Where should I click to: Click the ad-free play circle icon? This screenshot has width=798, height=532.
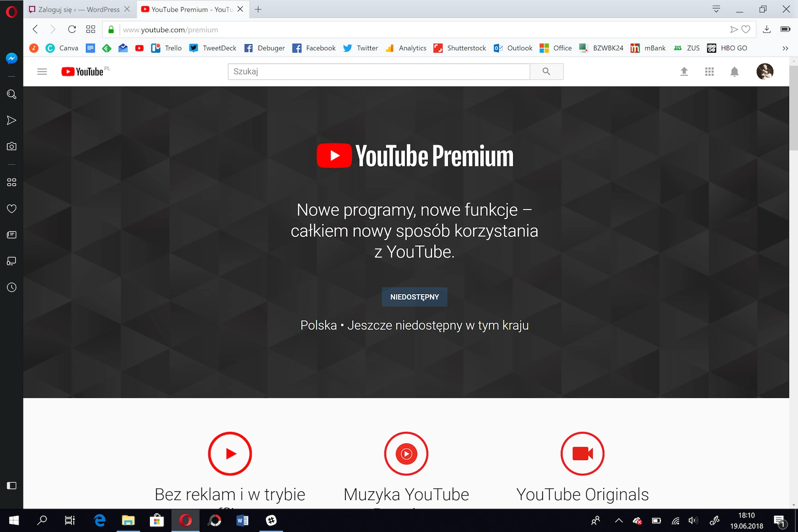click(x=230, y=454)
